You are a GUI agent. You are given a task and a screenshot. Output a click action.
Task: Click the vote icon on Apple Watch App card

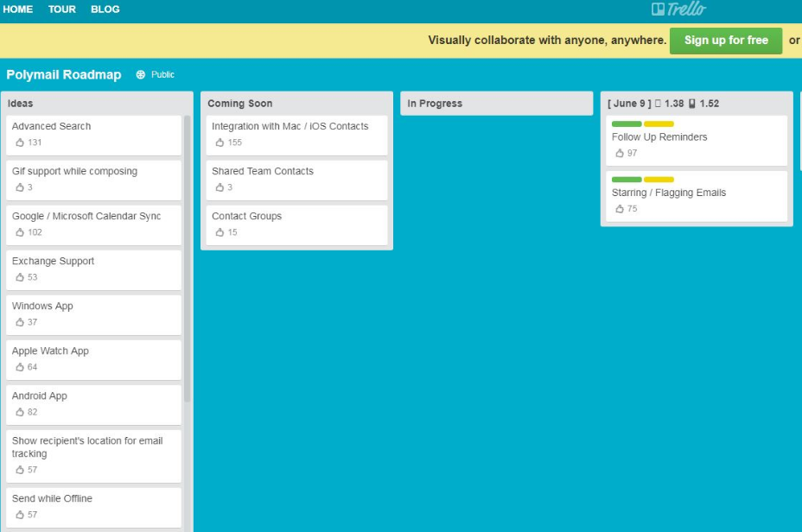click(x=20, y=367)
